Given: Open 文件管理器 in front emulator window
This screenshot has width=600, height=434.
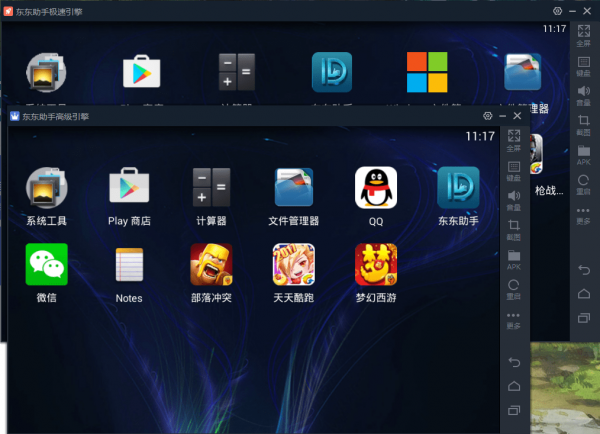Looking at the screenshot, I should (293, 187).
